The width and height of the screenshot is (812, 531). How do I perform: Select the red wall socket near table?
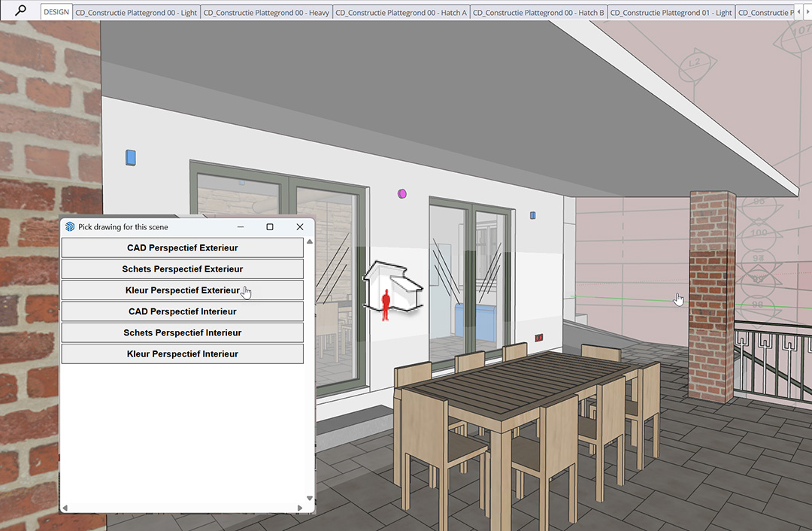point(538,337)
